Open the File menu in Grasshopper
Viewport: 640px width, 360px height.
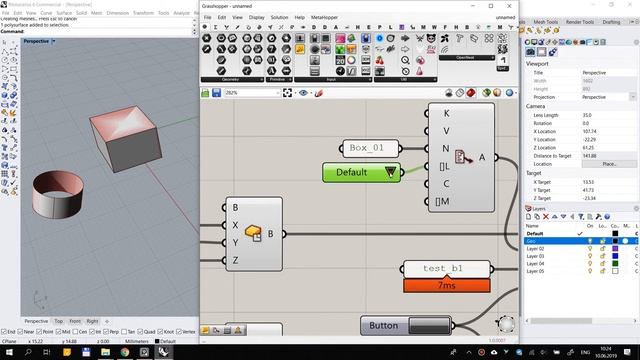208,18
